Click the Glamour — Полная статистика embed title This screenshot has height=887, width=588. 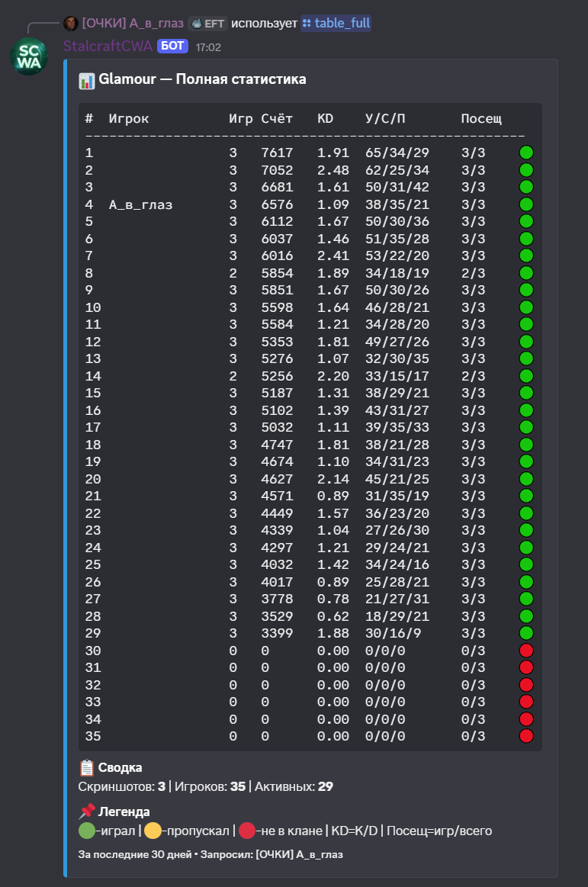coord(202,79)
